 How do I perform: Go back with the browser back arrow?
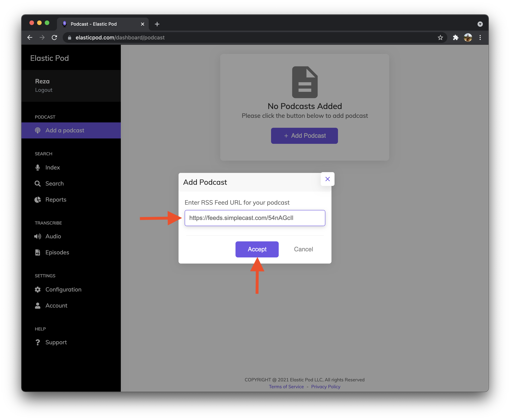click(30, 37)
